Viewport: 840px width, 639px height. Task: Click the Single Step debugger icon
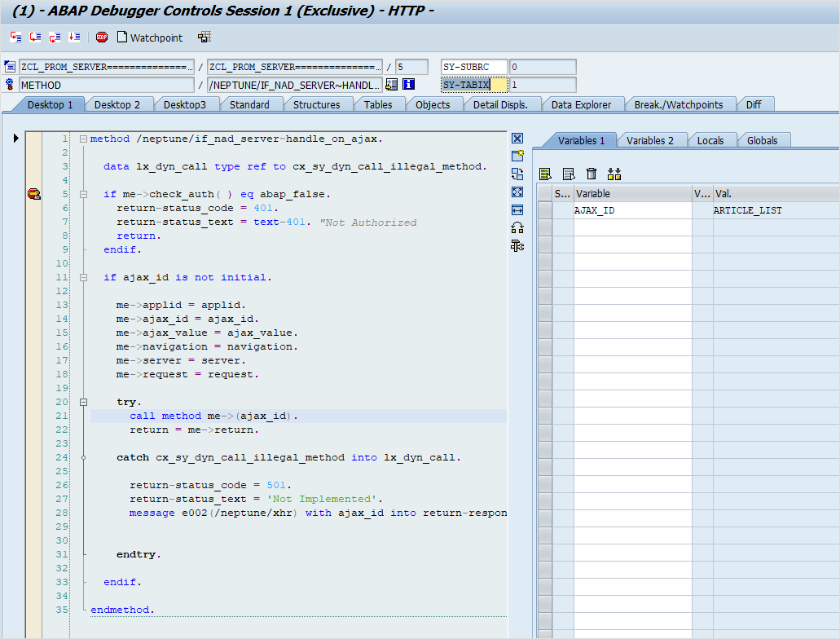15,37
